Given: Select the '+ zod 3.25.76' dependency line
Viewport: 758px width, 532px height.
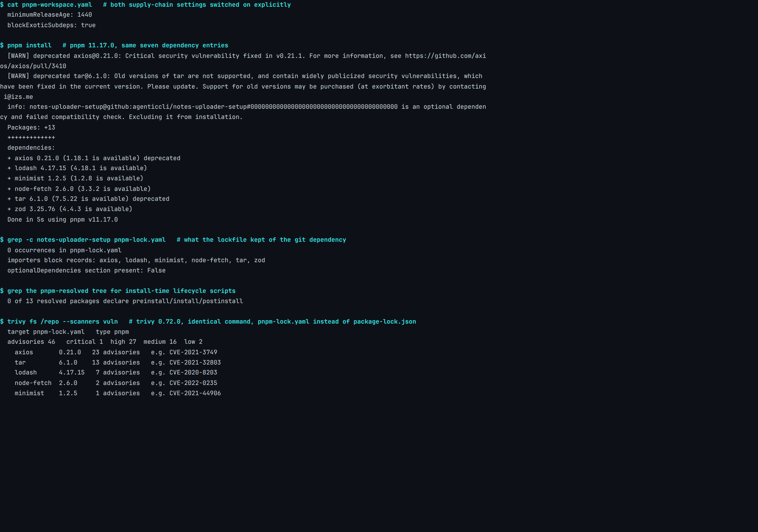Looking at the screenshot, I should (x=70, y=209).
